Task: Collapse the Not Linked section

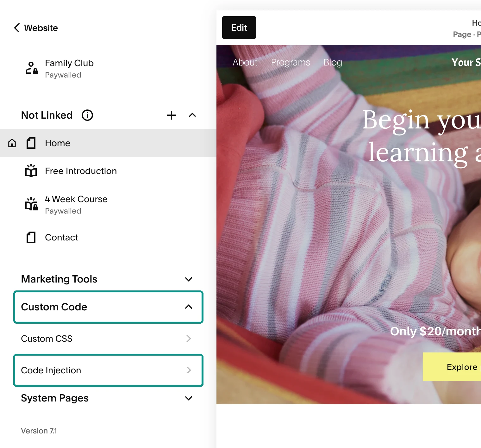Action: coord(192,115)
